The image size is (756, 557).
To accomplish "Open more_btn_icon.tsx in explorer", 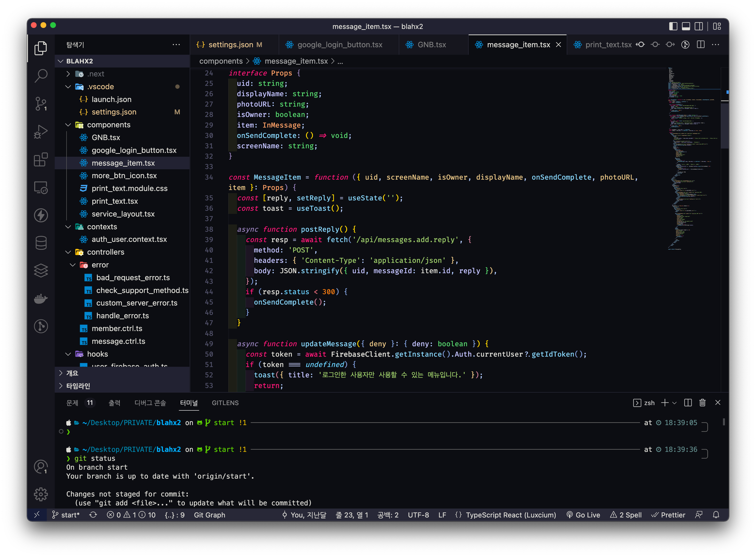I will (x=122, y=176).
